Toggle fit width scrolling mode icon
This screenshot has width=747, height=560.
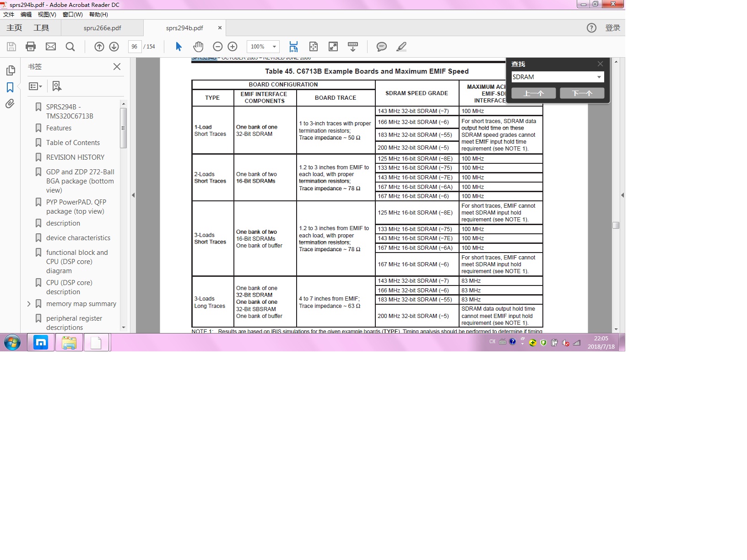[x=293, y=47]
